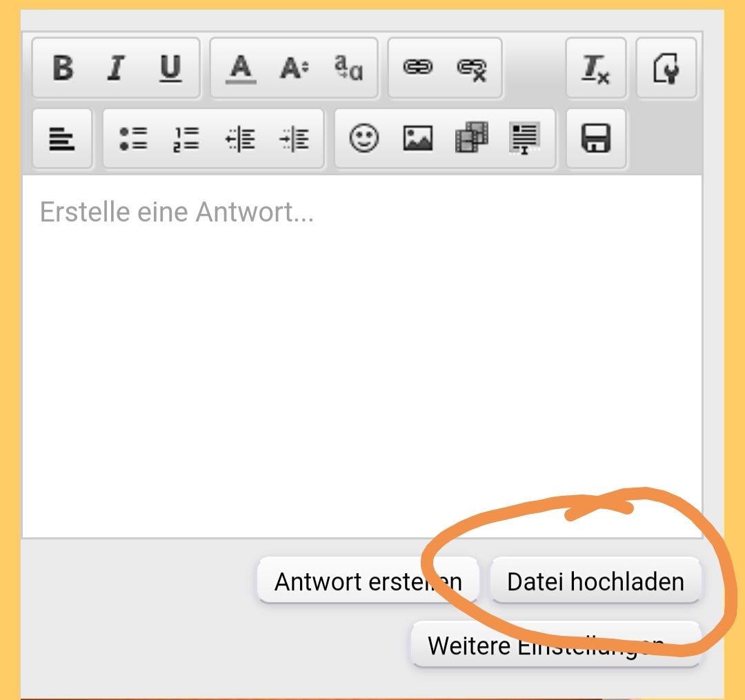Clear formatting with the Tx icon
This screenshot has height=700, width=745.
pos(596,68)
